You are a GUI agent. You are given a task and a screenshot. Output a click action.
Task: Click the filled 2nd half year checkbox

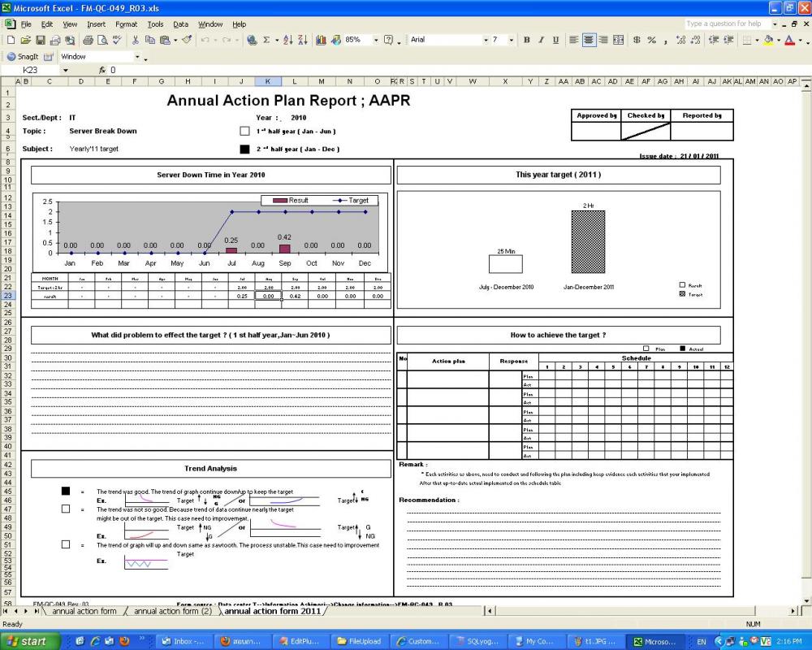[x=244, y=149]
